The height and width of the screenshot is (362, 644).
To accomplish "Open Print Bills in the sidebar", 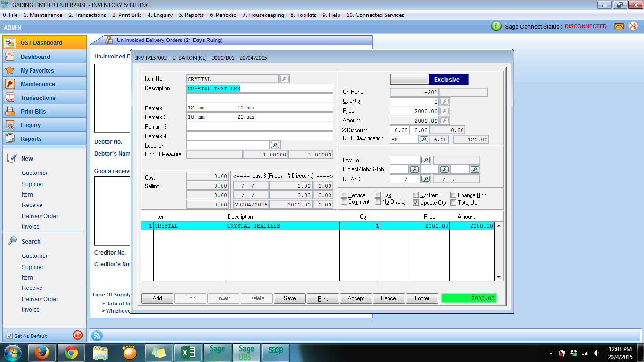I will 45,111.
